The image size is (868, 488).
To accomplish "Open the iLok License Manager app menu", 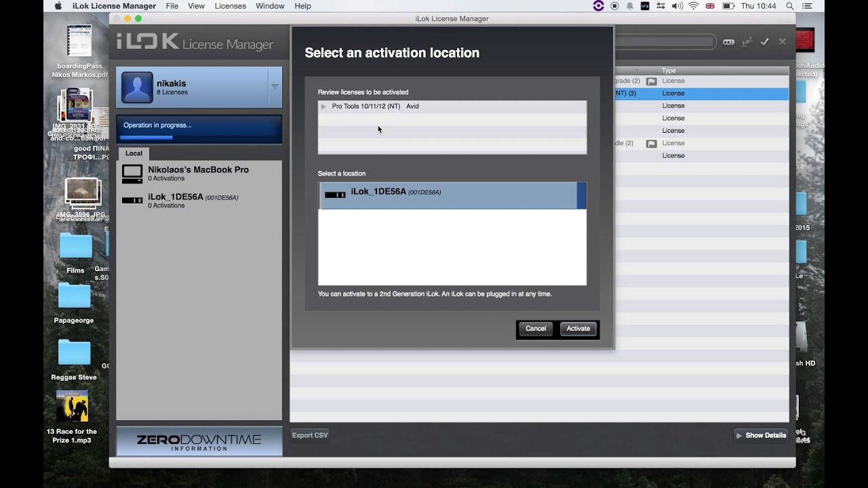I will pos(114,6).
